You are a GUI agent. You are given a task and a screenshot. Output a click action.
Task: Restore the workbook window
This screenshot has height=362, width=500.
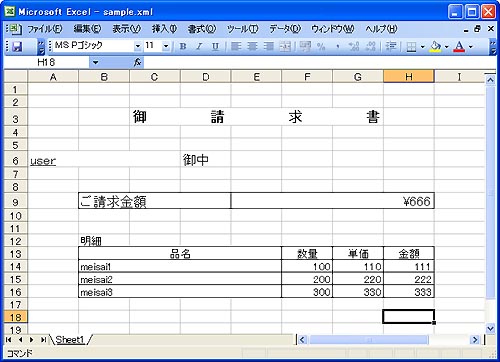coord(478,29)
